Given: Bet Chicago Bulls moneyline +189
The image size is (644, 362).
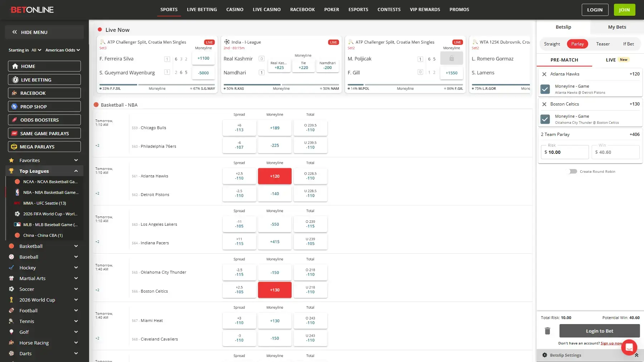Looking at the screenshot, I should pyautogui.click(x=275, y=128).
